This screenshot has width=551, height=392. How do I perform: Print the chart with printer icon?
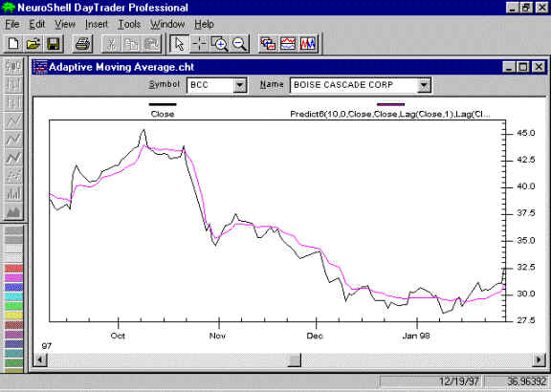[x=83, y=44]
